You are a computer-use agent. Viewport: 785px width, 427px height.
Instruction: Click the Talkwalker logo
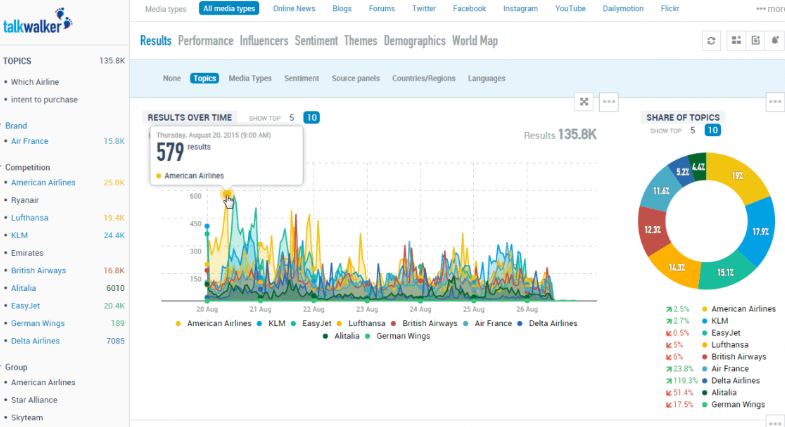38,21
